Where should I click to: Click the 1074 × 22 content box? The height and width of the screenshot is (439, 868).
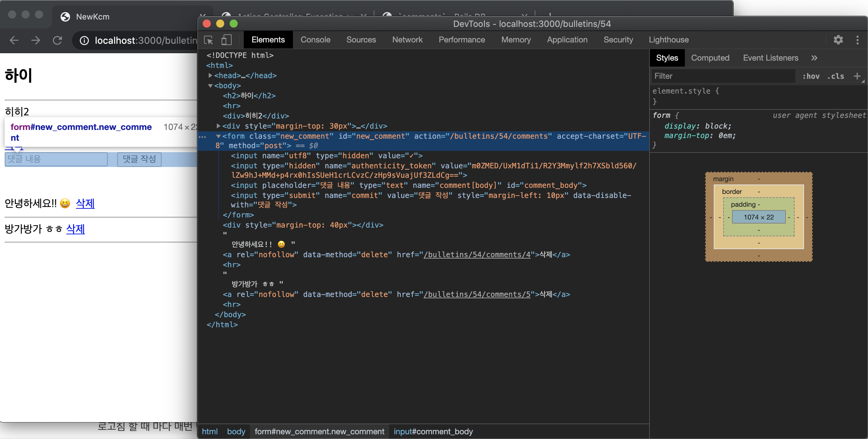pyautogui.click(x=759, y=217)
